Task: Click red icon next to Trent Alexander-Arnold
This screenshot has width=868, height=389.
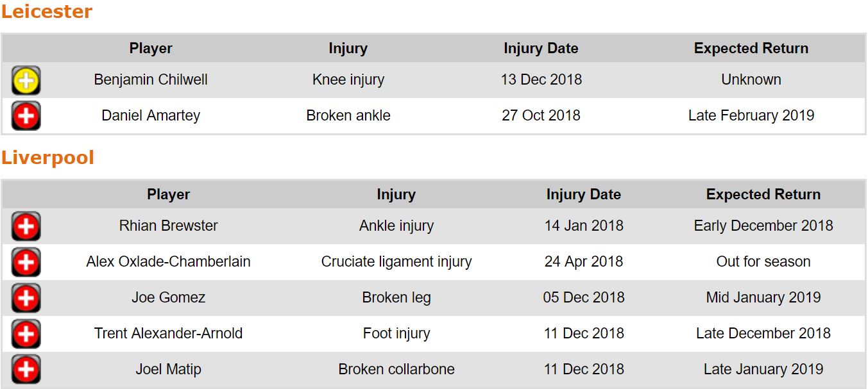Action: coord(26,334)
